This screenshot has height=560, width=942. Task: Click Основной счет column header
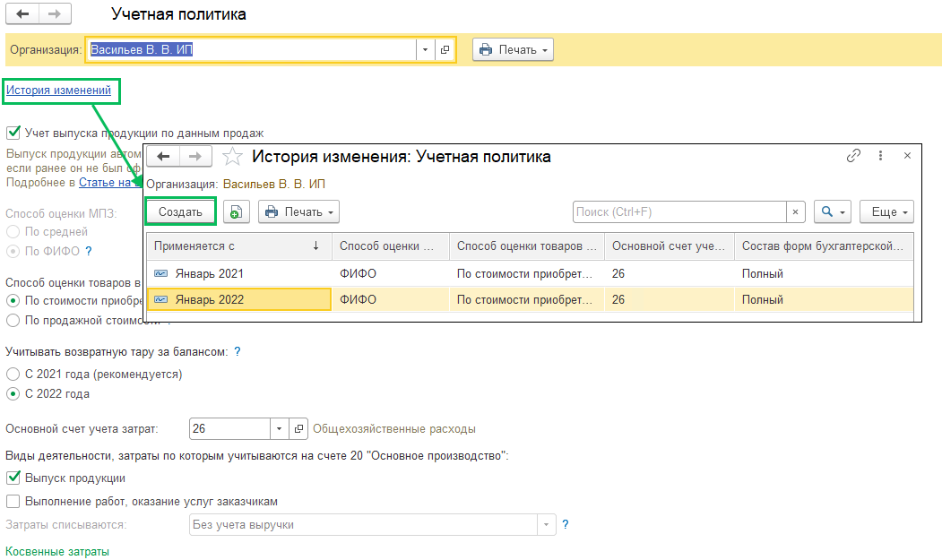point(670,246)
